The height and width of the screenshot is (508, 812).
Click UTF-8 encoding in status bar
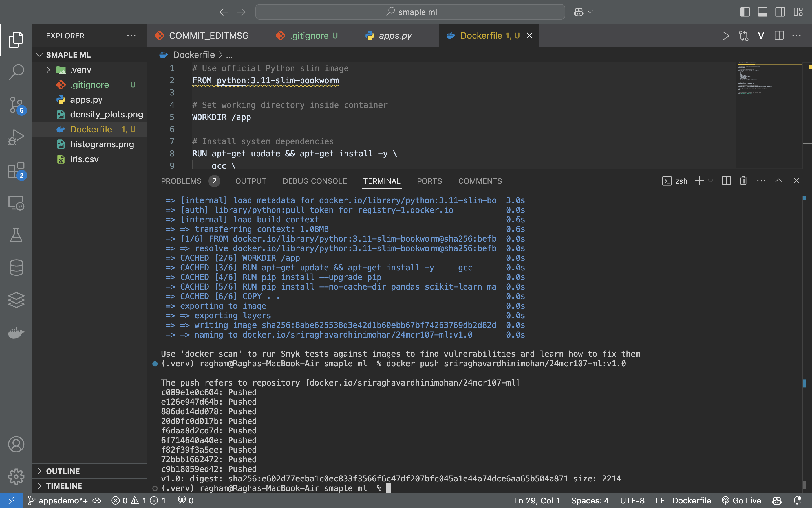click(632, 501)
